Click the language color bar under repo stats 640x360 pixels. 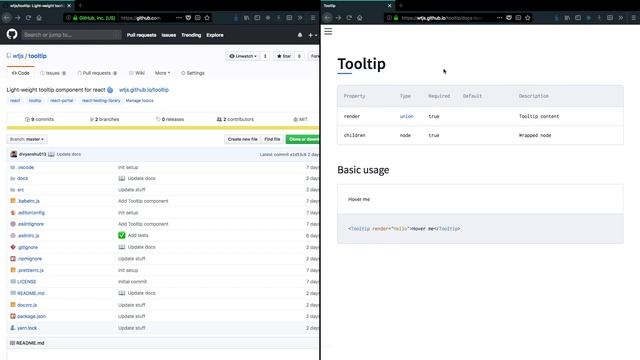[x=163, y=128]
